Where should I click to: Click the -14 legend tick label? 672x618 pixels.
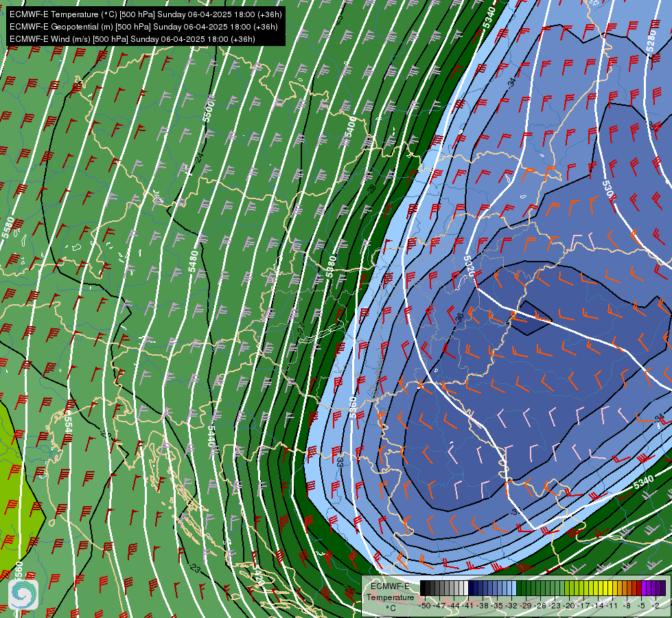(x=599, y=606)
